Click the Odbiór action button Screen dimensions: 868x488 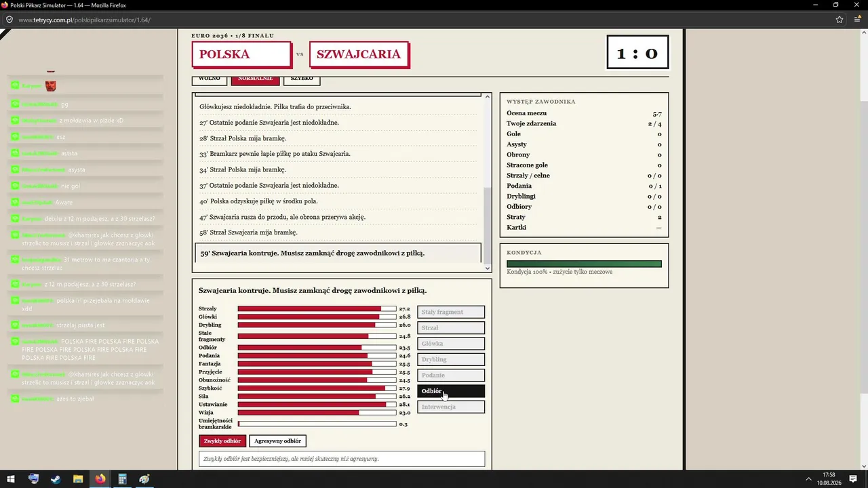(x=451, y=391)
